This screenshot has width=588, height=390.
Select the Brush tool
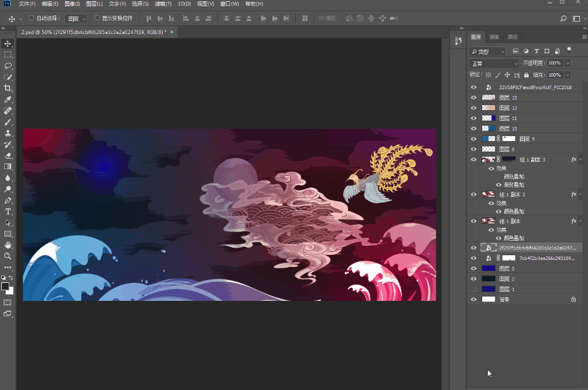7,122
